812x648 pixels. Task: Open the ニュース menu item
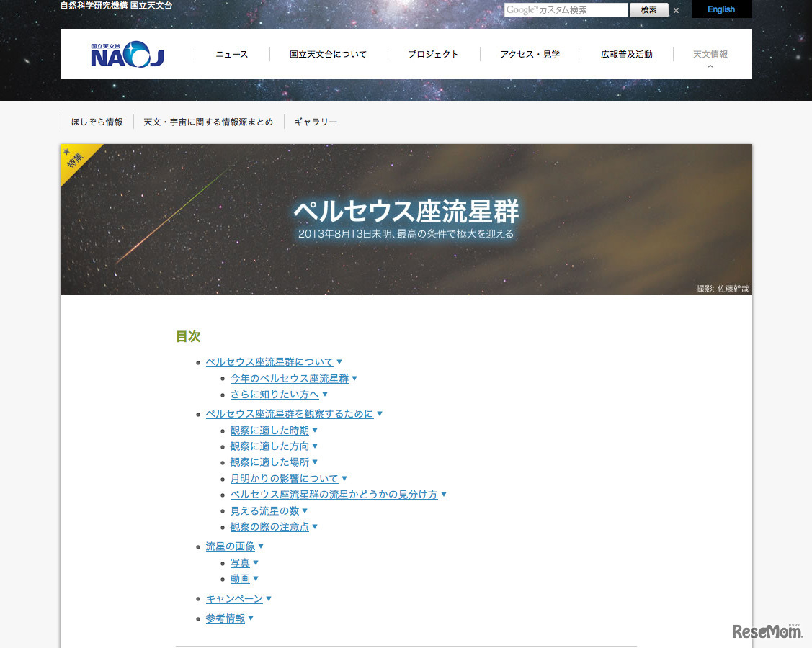[231, 53]
